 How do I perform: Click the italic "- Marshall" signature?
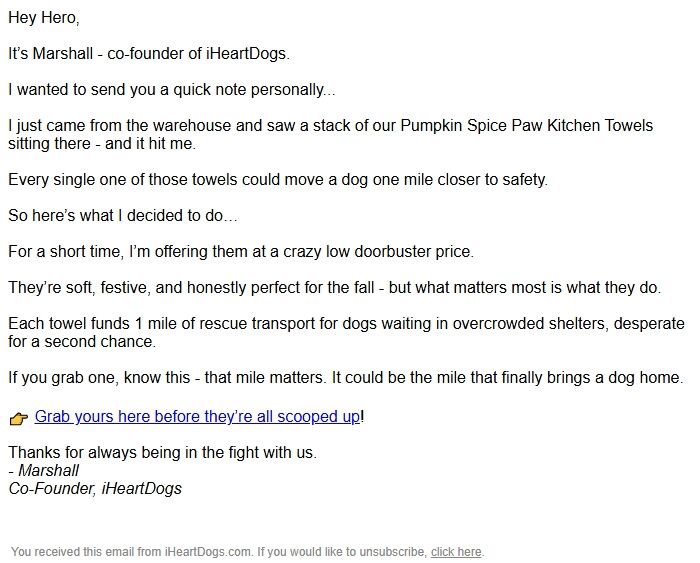[44, 470]
